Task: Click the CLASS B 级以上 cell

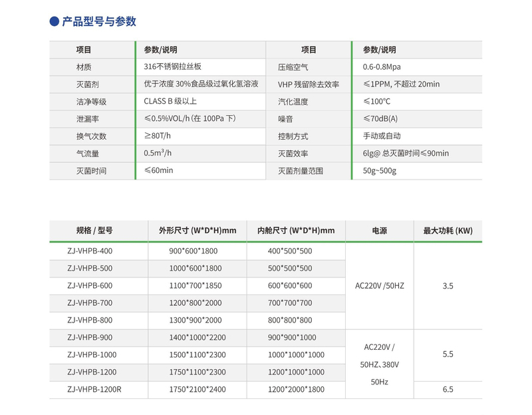Action: 170,101
